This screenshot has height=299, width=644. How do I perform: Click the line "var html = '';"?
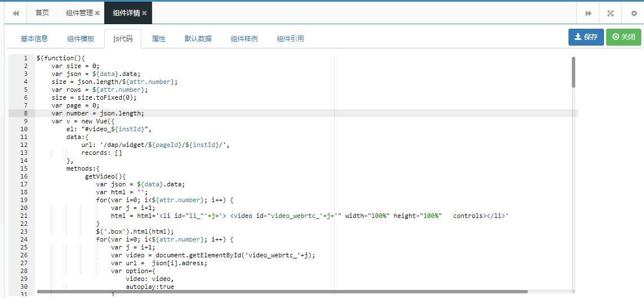(x=122, y=192)
